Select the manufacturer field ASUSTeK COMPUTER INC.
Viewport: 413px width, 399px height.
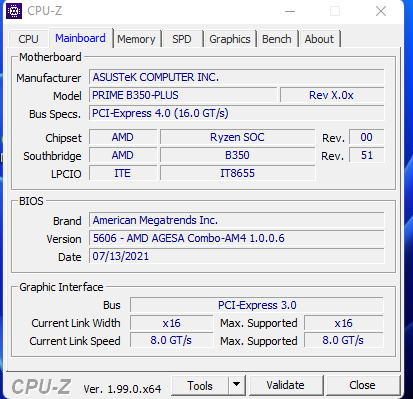pyautogui.click(x=236, y=77)
